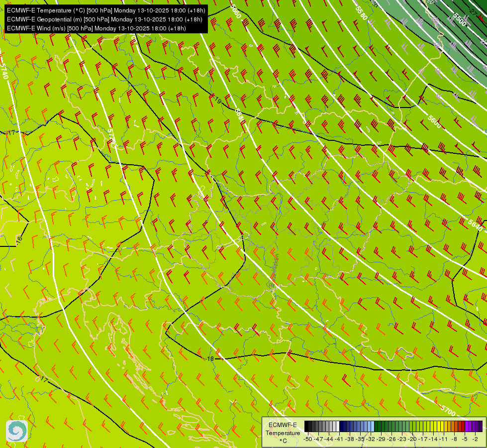The width and height of the screenshot is (487, 448).
Task: Click the -47 legend tick label
Action: click(318, 439)
